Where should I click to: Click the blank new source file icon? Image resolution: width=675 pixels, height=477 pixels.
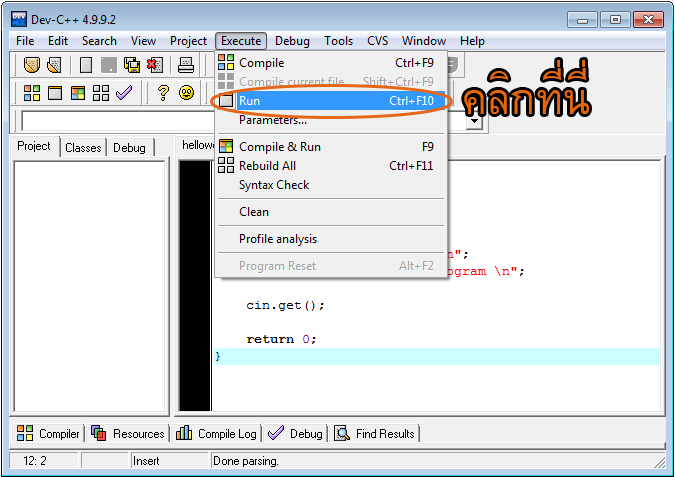click(x=86, y=65)
